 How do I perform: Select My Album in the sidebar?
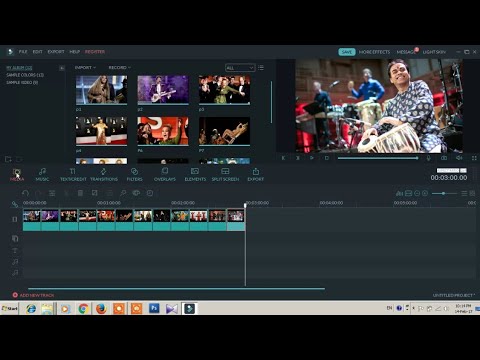(19, 68)
